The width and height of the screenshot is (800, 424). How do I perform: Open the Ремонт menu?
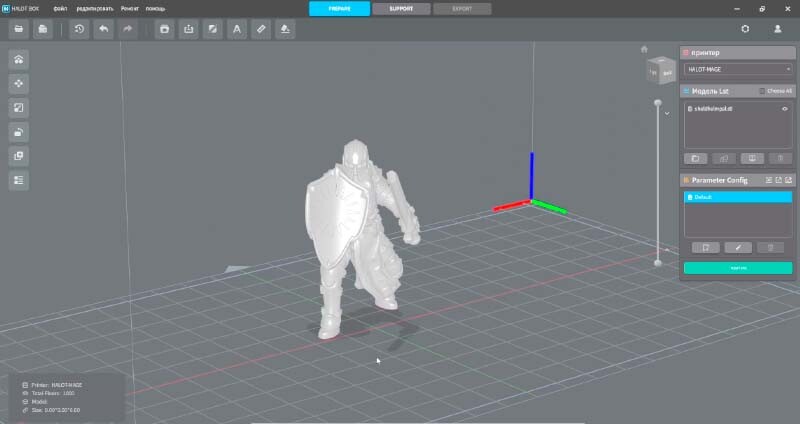tap(130, 9)
